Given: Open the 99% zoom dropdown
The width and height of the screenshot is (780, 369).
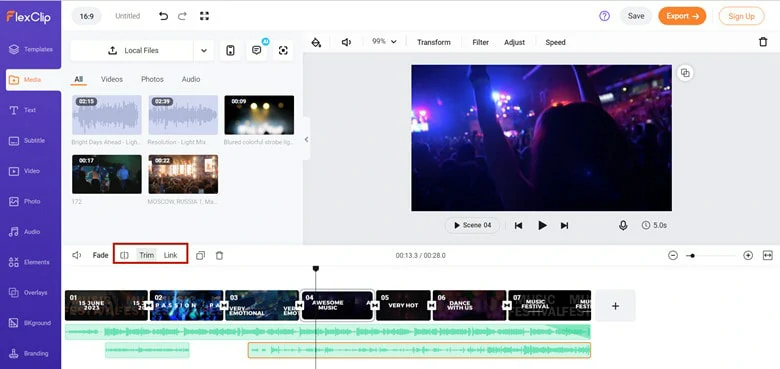Looking at the screenshot, I should (384, 42).
